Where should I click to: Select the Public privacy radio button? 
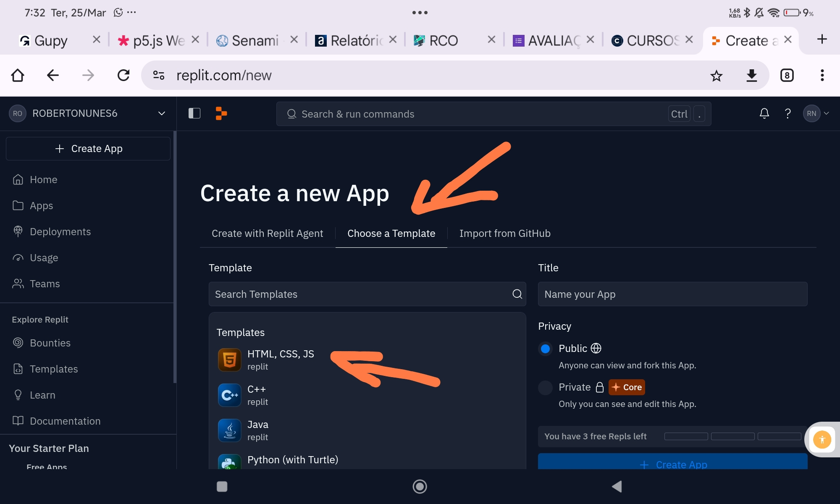pos(545,349)
